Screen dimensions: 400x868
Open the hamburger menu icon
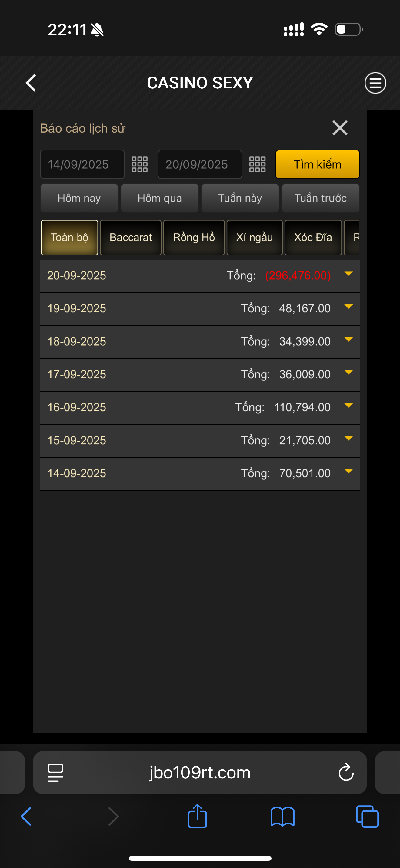click(375, 83)
